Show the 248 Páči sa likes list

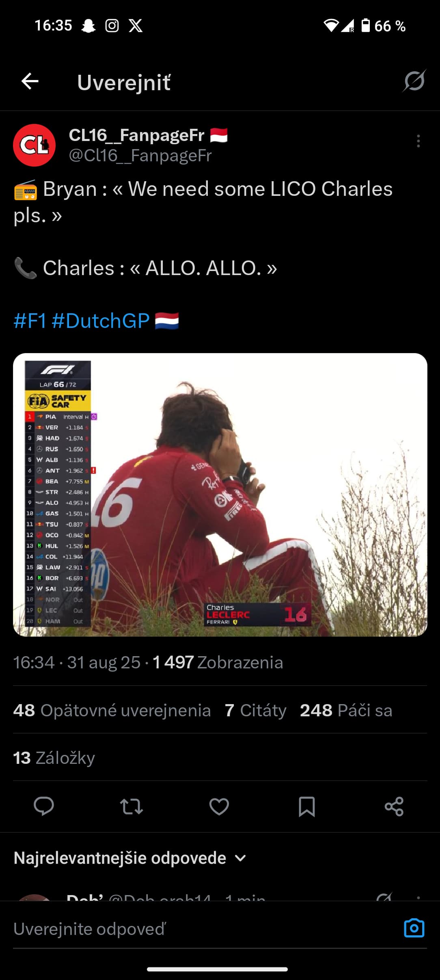pos(346,710)
